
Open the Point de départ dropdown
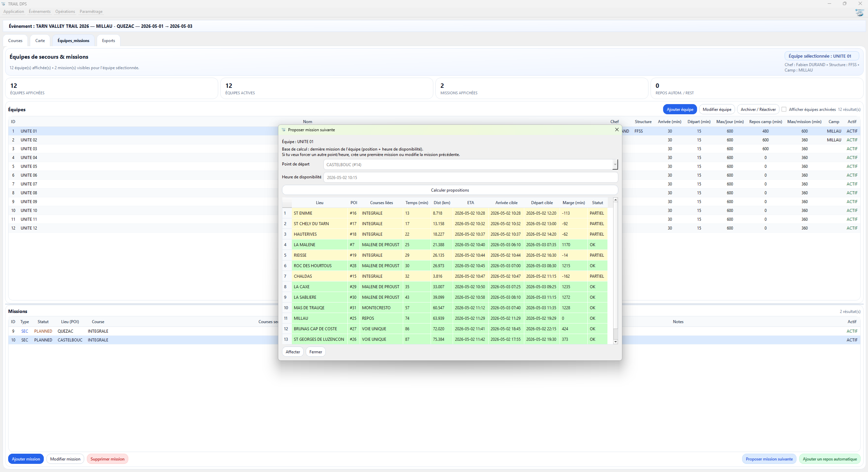[x=615, y=164]
